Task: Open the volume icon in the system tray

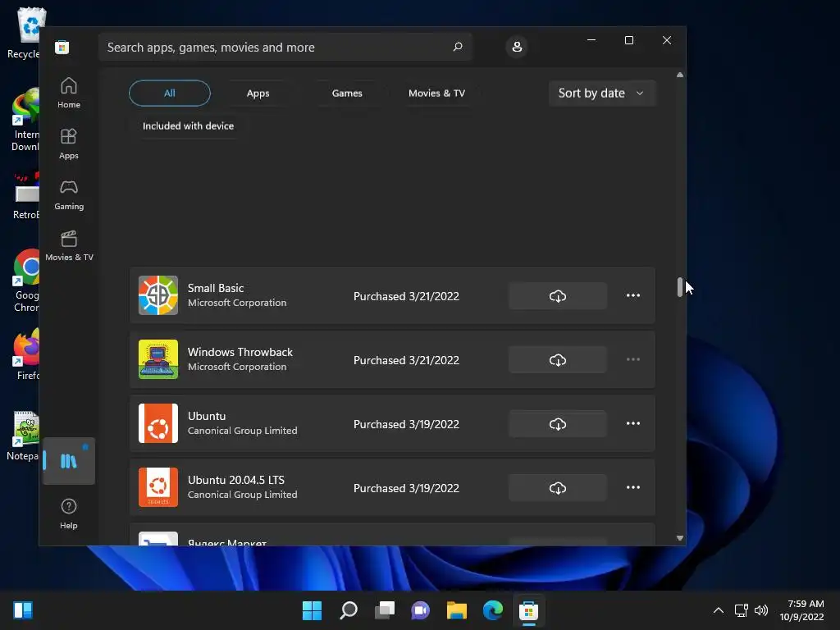Action: tap(760, 610)
